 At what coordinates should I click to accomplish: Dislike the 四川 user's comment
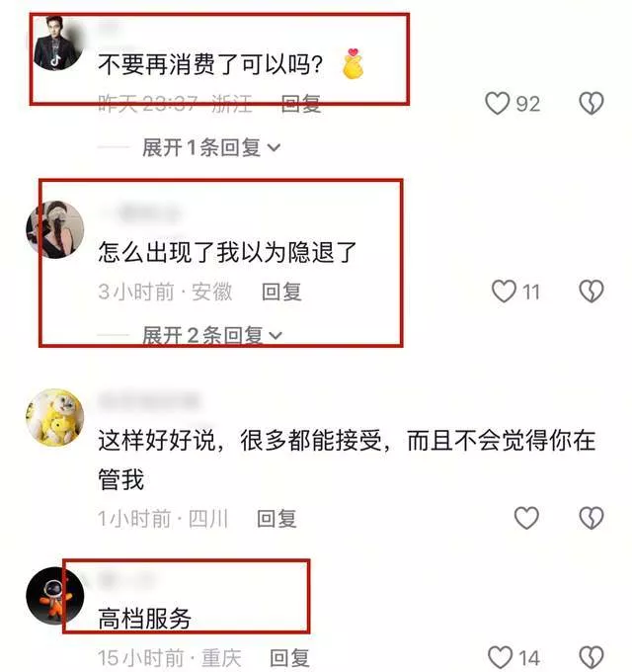592,518
